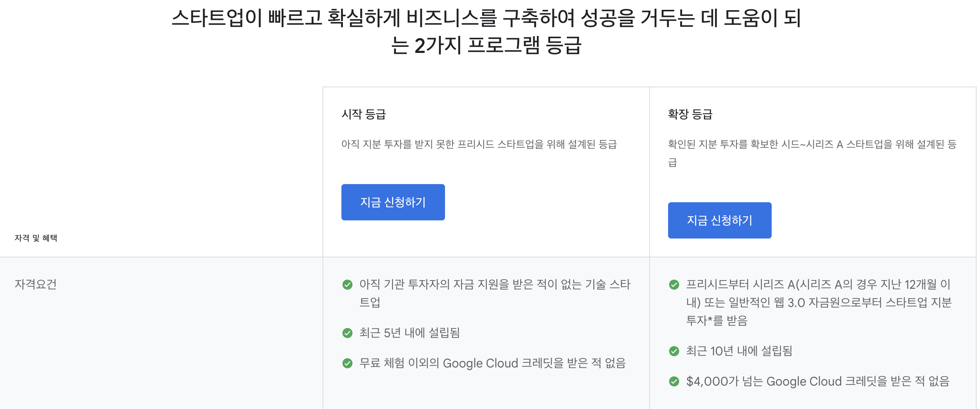The width and height of the screenshot is (980, 409).
Task: Click '지금 신청하기' under 확장 등급
Action: coord(719,220)
